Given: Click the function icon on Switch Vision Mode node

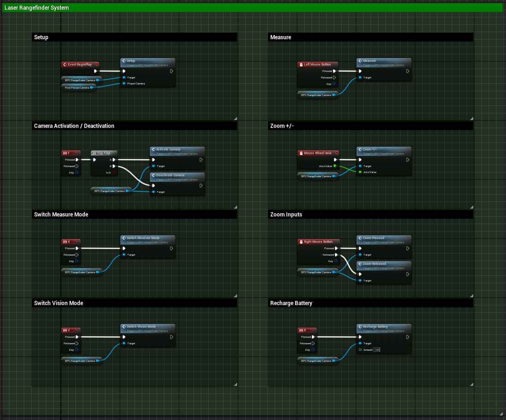Looking at the screenshot, I should point(124,327).
